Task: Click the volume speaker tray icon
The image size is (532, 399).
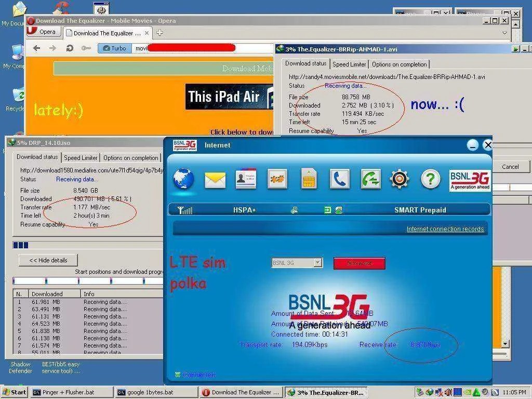Action: (x=448, y=392)
